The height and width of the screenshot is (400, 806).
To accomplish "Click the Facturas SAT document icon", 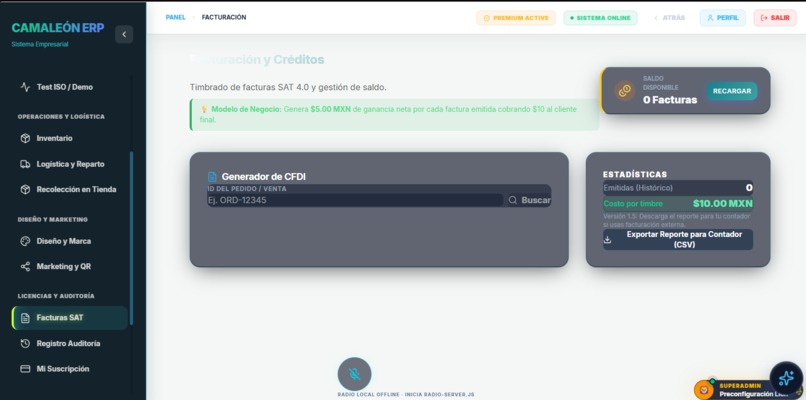I will coord(25,318).
